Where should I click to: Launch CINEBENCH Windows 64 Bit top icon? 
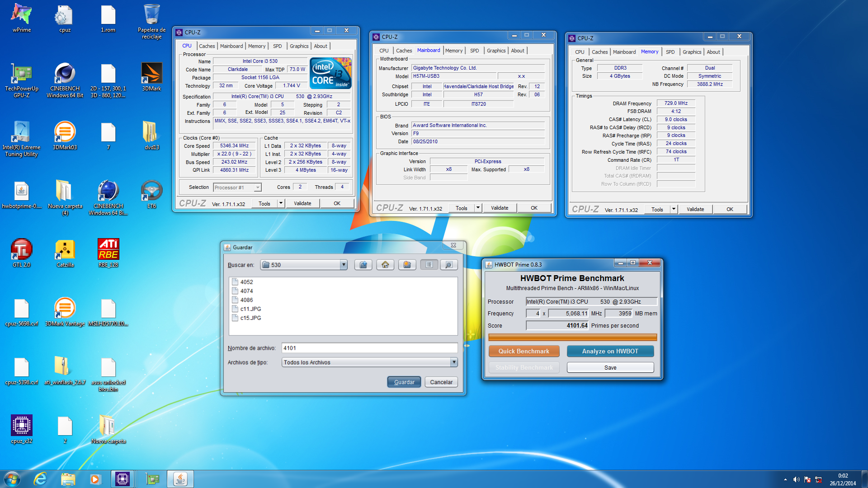pos(65,80)
